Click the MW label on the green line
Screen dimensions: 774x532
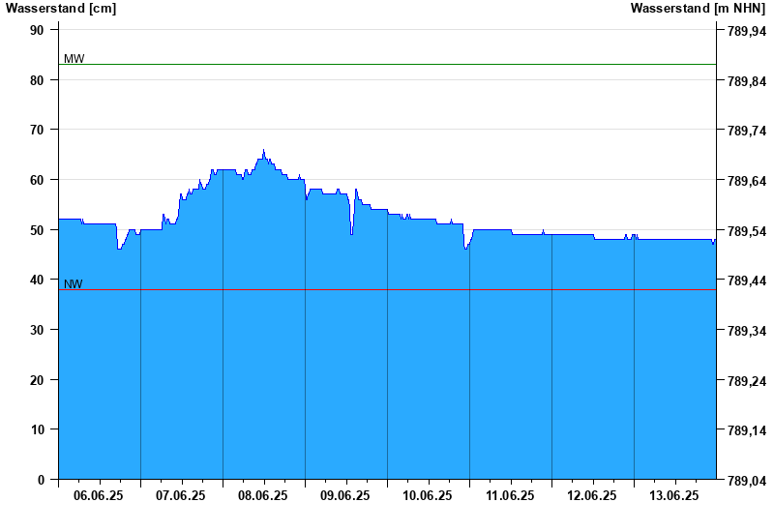pos(74,59)
